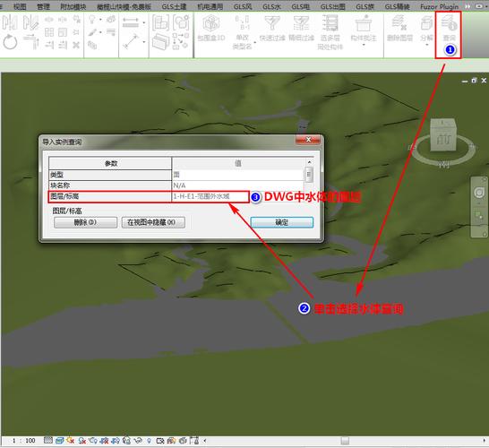Switch to the Fuzor Plugin ribbon tab
Viewport: 489px width, 448px height.
point(439,6)
